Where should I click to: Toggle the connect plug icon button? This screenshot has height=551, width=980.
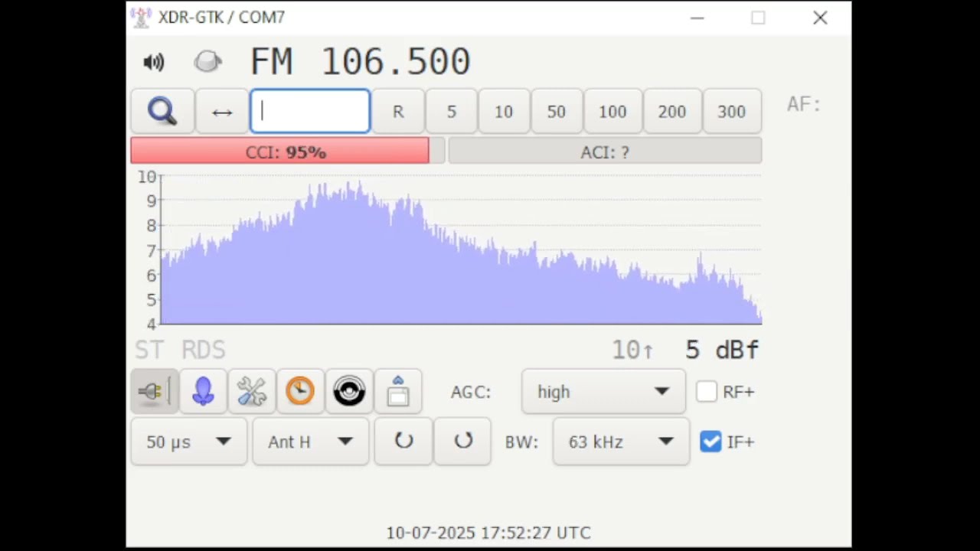(155, 392)
